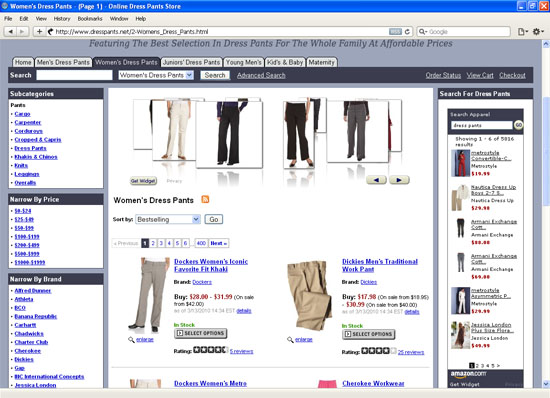Click magnifier enlarge icon under Dockers khaki pants
This screenshot has height=398, width=550.
(131, 339)
